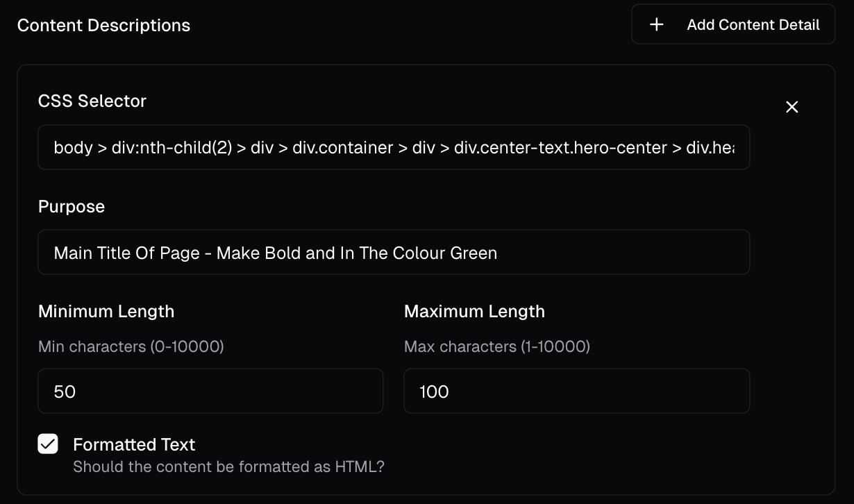
Task: Click the CSS Selector label
Action: [x=92, y=101]
